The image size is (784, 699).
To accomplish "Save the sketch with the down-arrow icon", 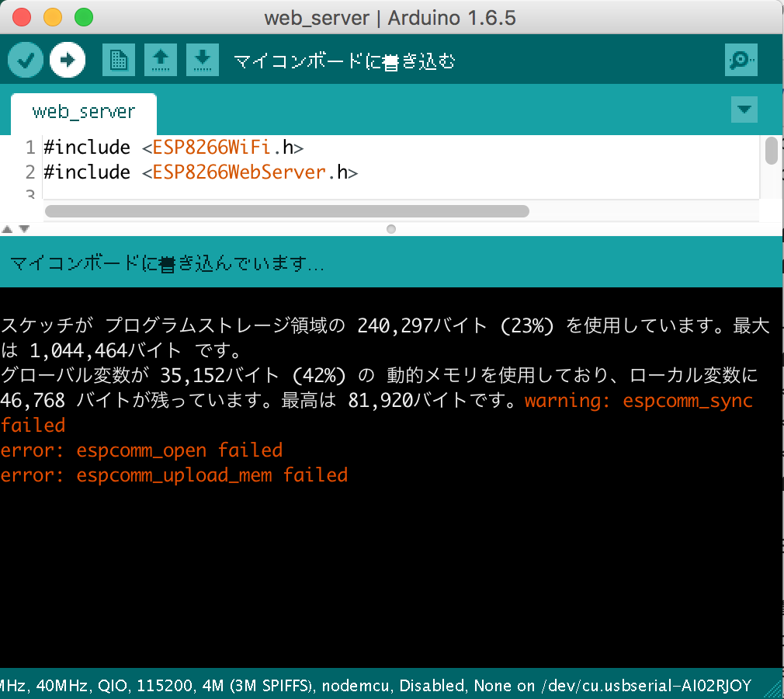I will (x=203, y=60).
